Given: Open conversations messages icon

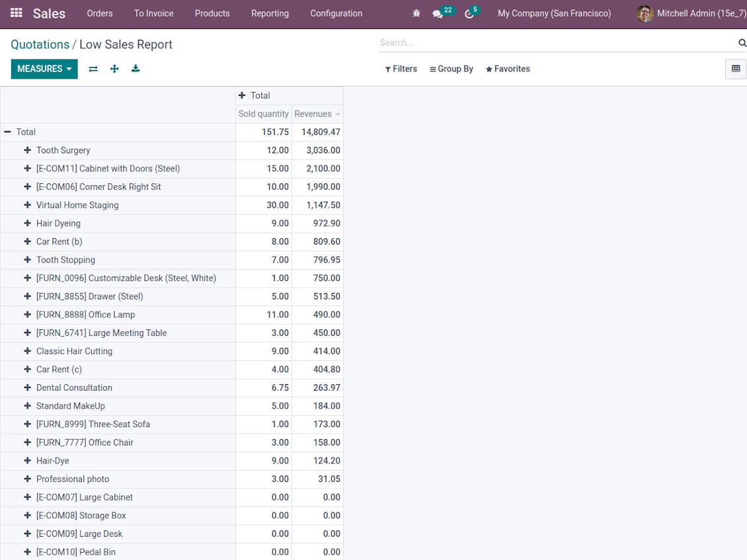Looking at the screenshot, I should pyautogui.click(x=438, y=14).
